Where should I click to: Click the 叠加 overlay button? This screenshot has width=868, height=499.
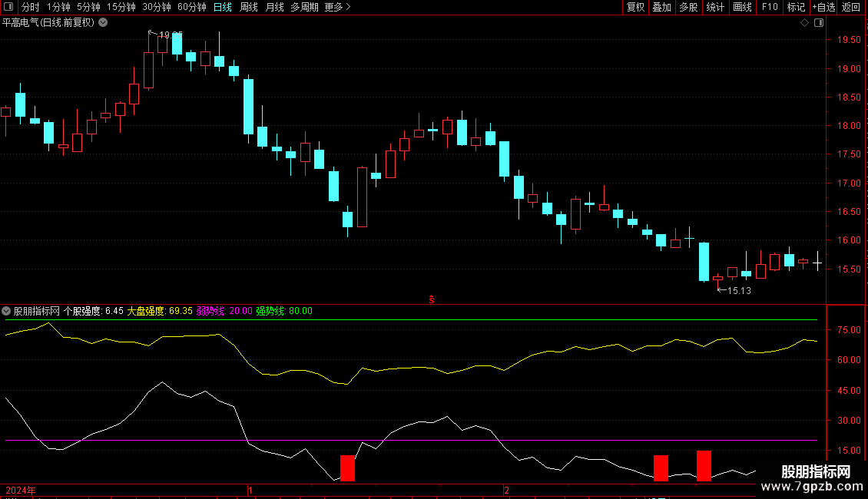(x=661, y=7)
